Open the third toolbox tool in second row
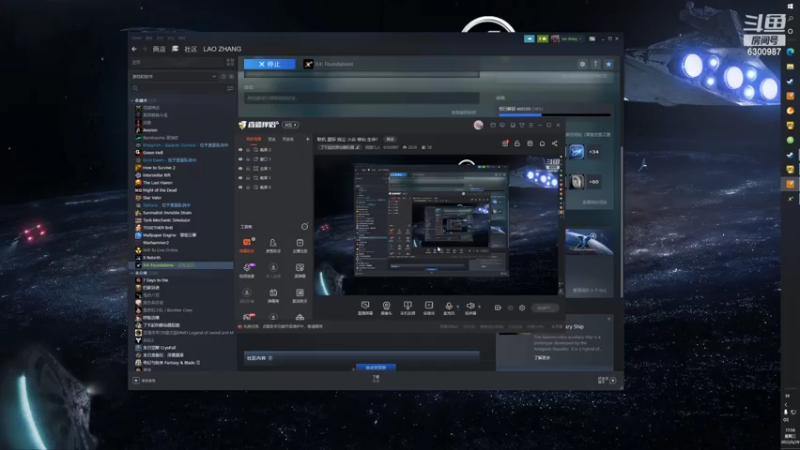The image size is (800, 450). click(x=299, y=270)
